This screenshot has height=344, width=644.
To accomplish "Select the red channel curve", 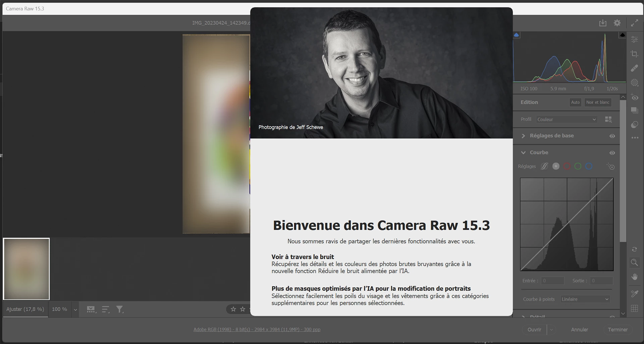I will (x=567, y=166).
